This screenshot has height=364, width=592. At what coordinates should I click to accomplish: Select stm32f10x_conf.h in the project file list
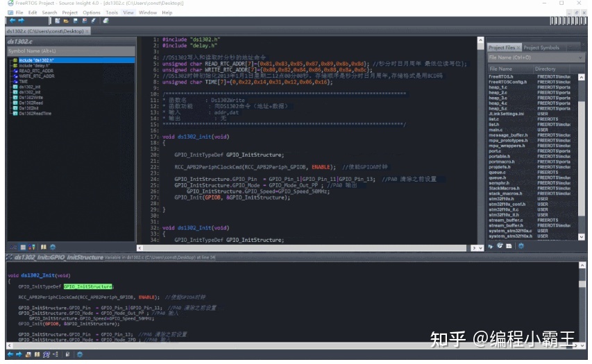coord(507,204)
